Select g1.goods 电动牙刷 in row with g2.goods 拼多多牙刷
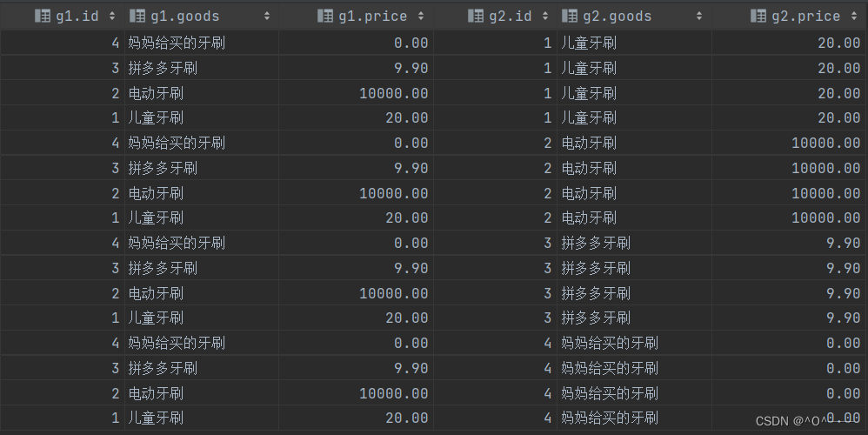 point(156,293)
